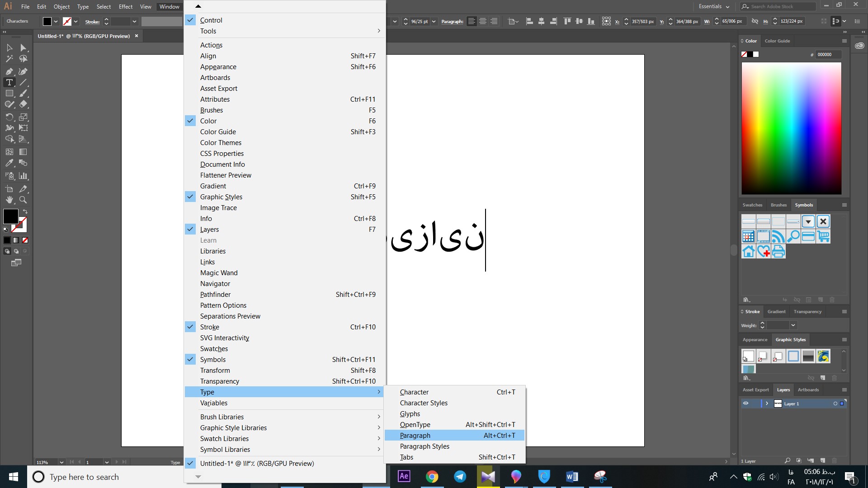Image resolution: width=868 pixels, height=488 pixels.
Task: Open the Symbol Libraries Menu icon
Action: click(x=747, y=300)
